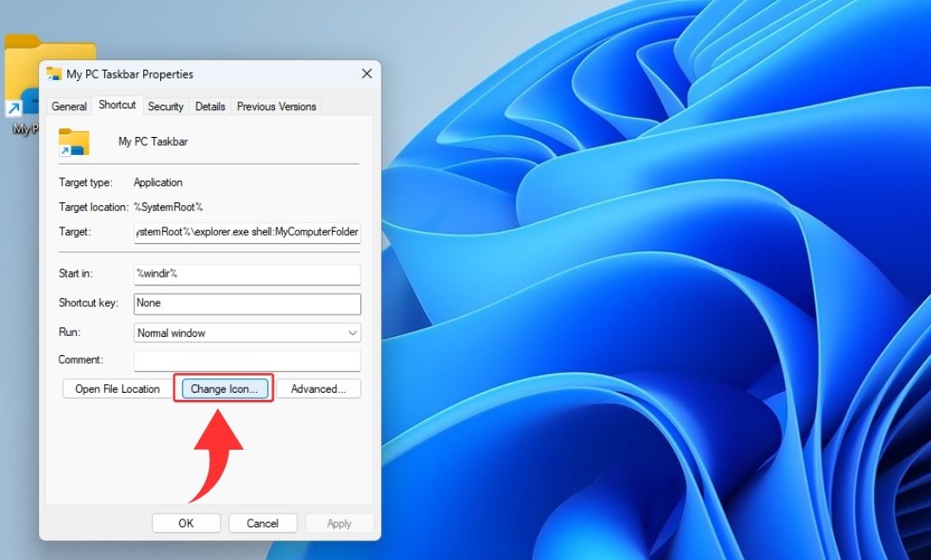The width and height of the screenshot is (931, 560).
Task: Close the My PC Taskbar Properties dialog
Action: click(x=366, y=74)
